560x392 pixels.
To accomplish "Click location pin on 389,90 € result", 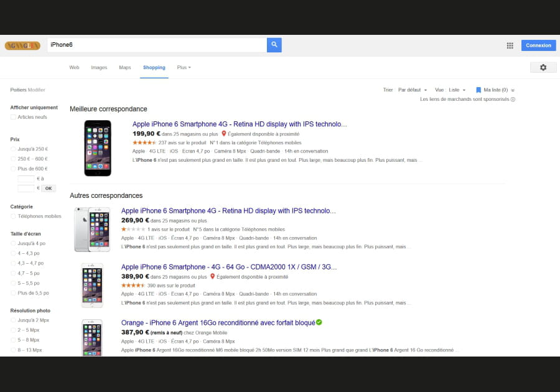I will (213, 276).
